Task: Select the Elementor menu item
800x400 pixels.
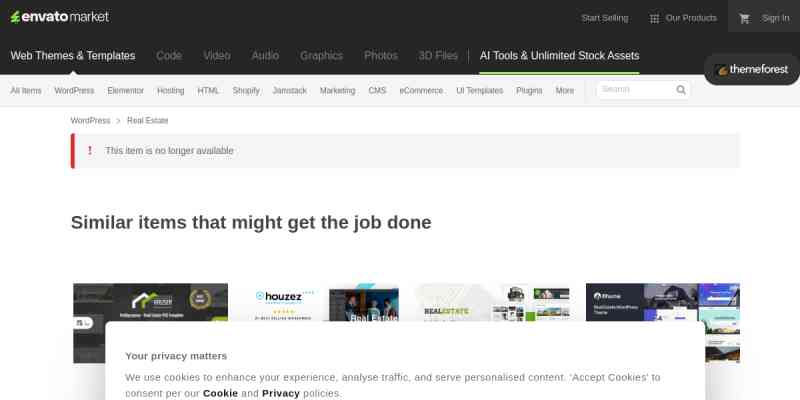Action: point(125,91)
